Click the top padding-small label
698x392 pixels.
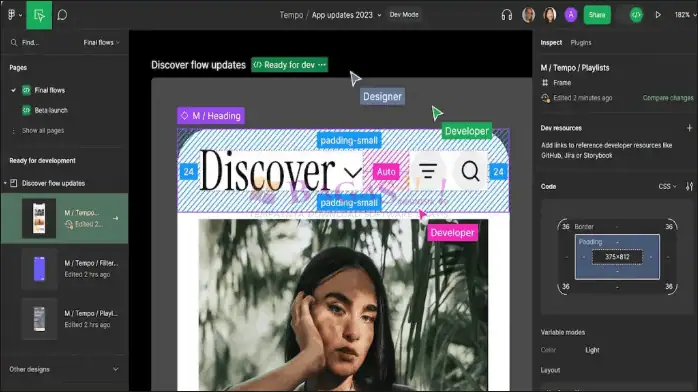click(x=349, y=140)
